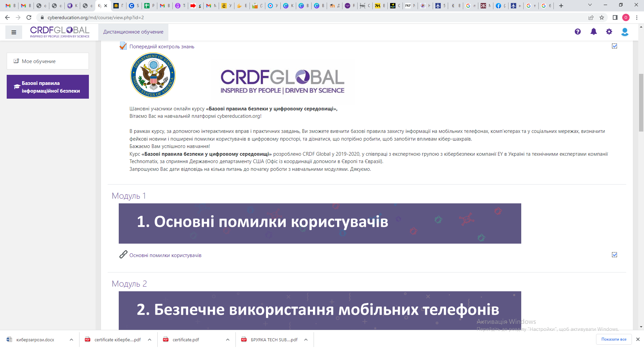Click the help question mark icon
644x349 pixels.
click(578, 32)
